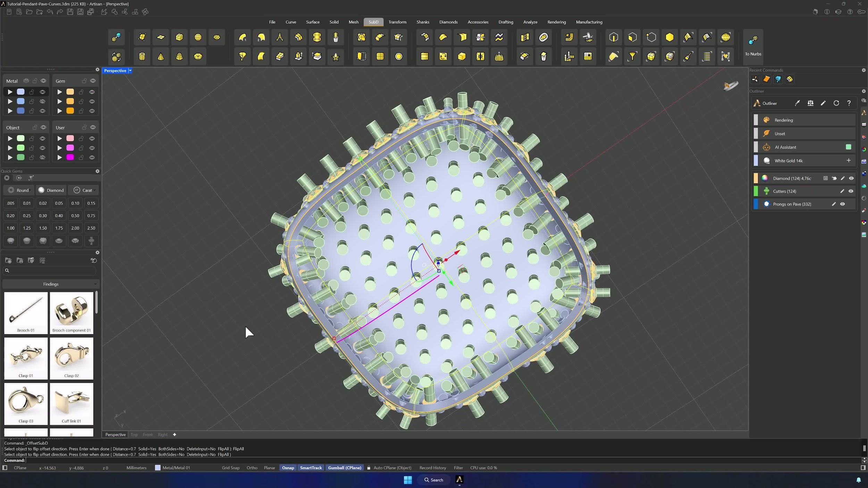Select the SubD ellipsoid primitive tool
This screenshot has width=868, height=488.
point(217,37)
